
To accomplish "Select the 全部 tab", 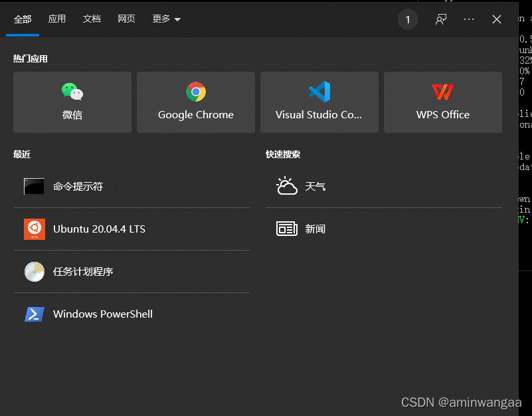I will click(23, 19).
